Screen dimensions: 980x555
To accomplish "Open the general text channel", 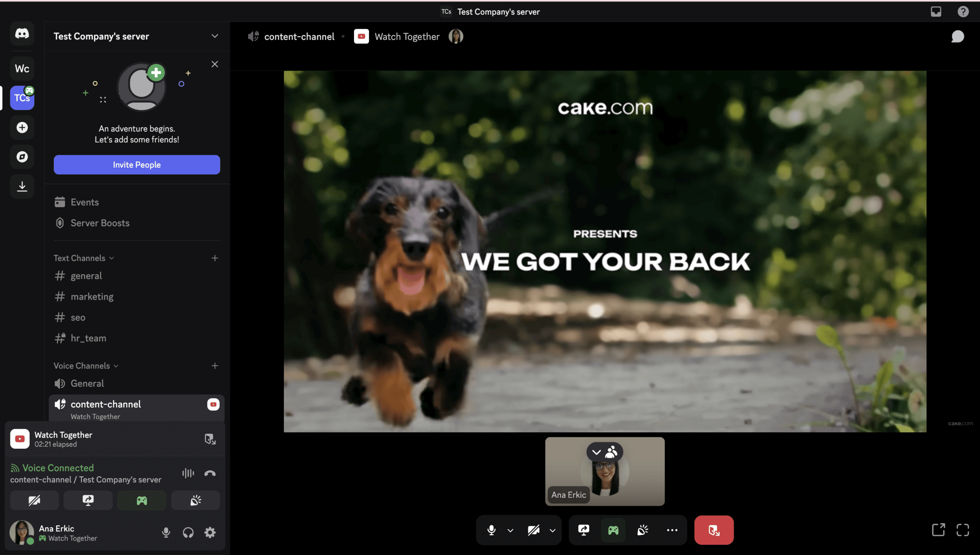I will (137, 275).
